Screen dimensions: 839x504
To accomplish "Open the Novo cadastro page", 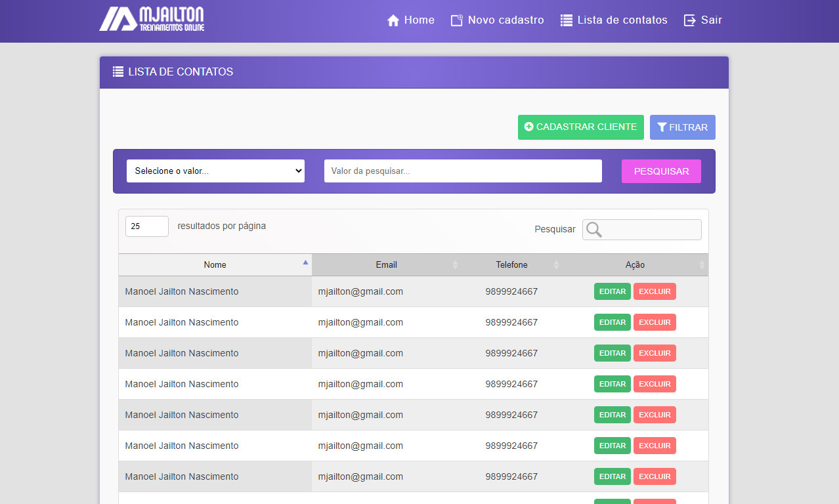I will (498, 20).
